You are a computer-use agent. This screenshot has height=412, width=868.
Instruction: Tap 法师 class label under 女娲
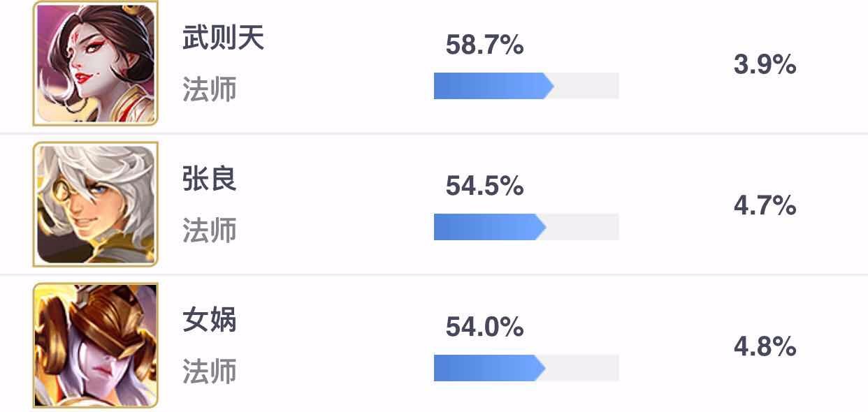pyautogui.click(x=210, y=371)
